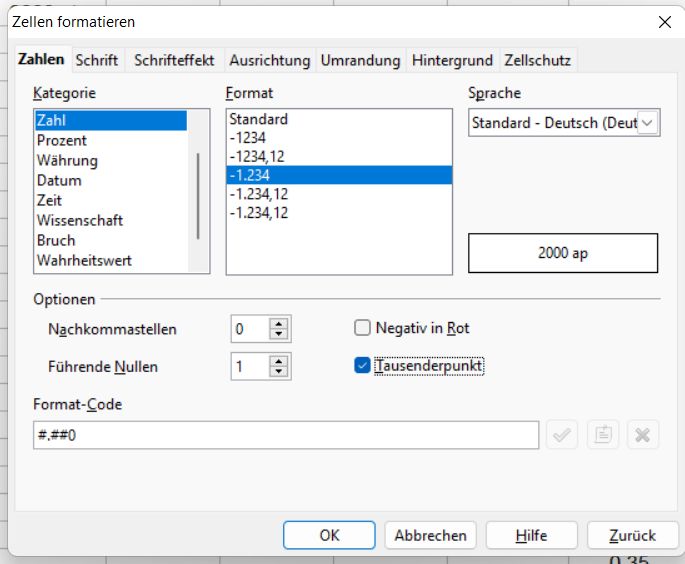Close the Zellen formatieren dialog
This screenshot has height=564, width=685.
(x=664, y=22)
